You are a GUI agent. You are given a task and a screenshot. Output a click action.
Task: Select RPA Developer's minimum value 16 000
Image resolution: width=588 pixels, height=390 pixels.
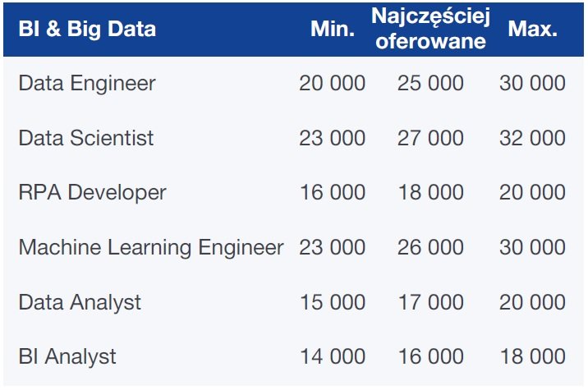point(333,192)
